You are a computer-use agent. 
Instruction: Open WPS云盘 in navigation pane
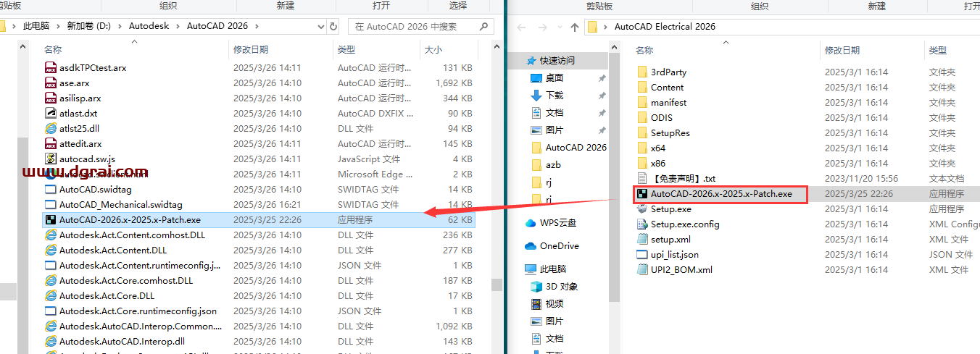click(560, 223)
